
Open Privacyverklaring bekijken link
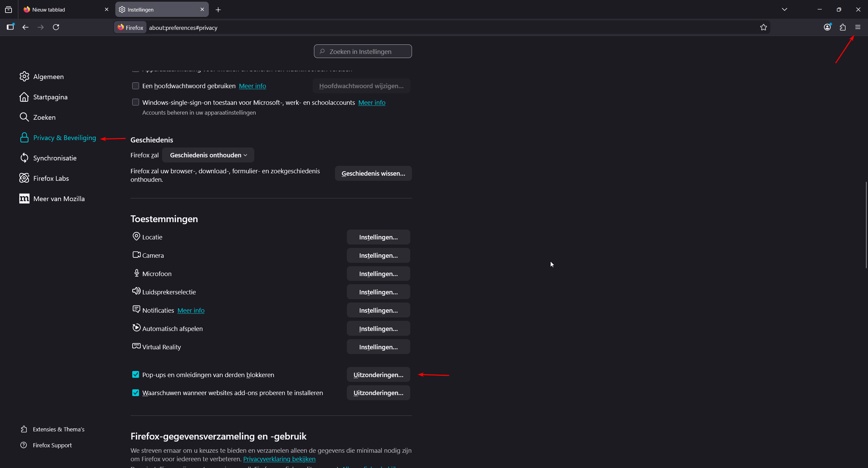[x=279, y=459]
